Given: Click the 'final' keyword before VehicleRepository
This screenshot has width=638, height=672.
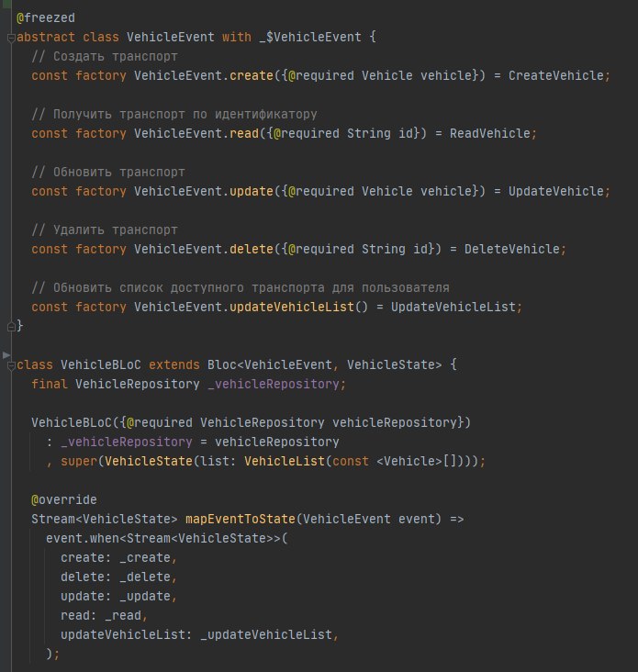Looking at the screenshot, I should click(50, 385).
